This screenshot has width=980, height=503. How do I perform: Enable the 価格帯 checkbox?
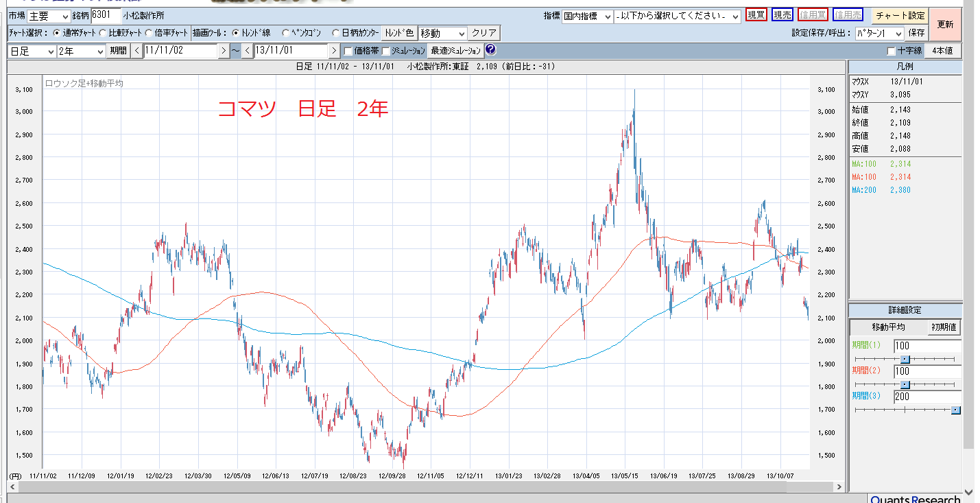click(x=348, y=51)
